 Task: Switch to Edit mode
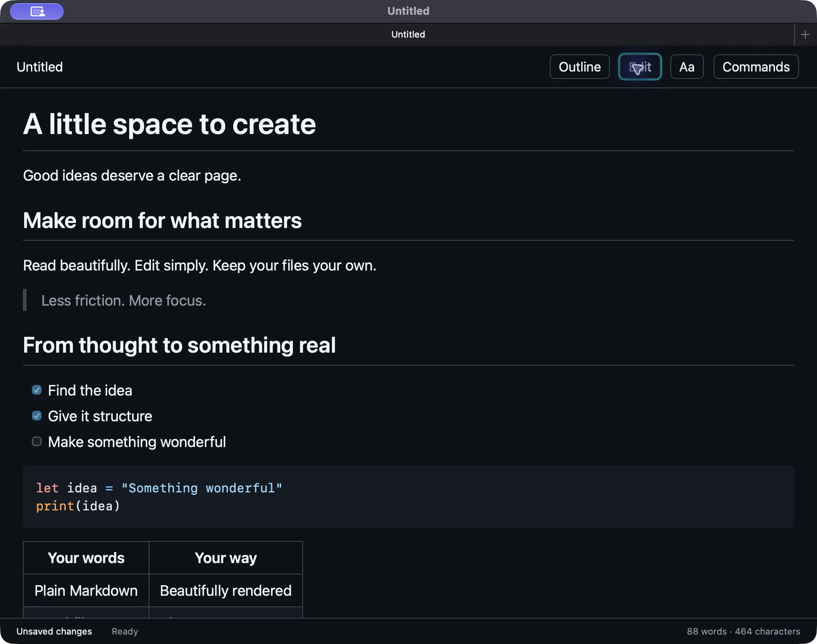pos(640,67)
